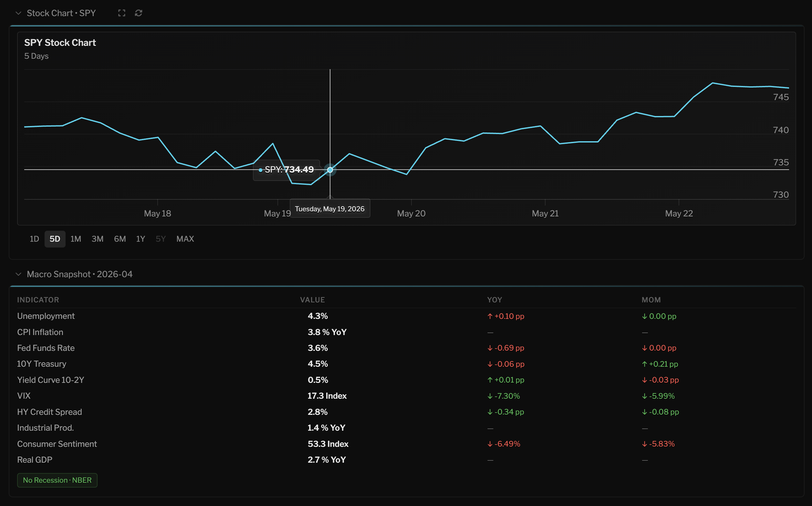
Task: Click the +0.21 pp Treasury MoM change
Action: click(660, 364)
